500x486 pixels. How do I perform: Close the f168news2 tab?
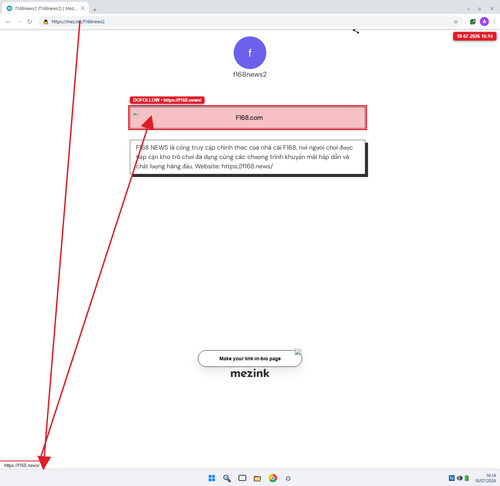coord(83,8)
